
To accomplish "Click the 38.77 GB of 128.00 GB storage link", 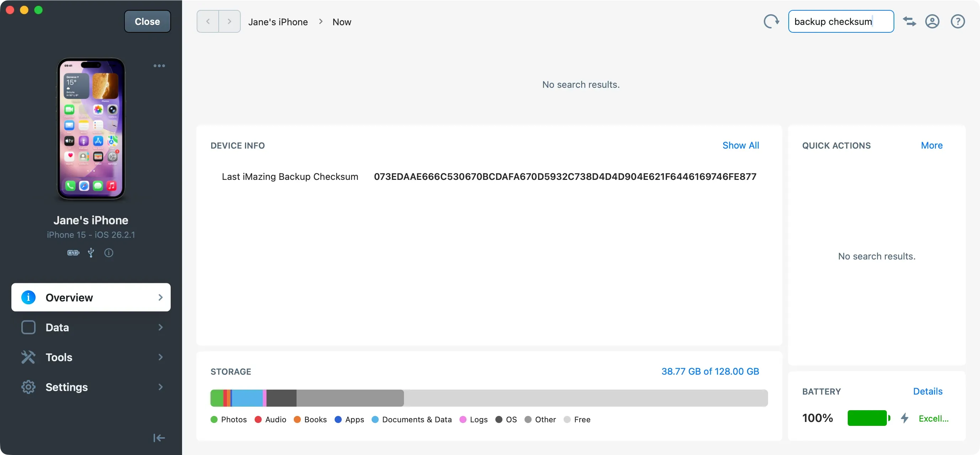I will 710,372.
